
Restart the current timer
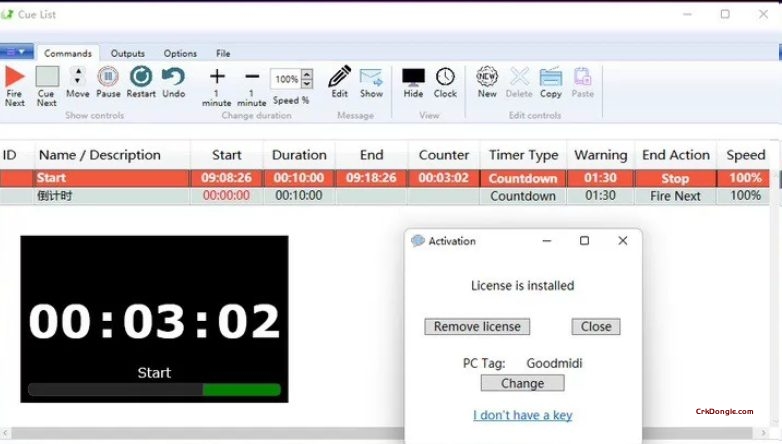point(141,77)
